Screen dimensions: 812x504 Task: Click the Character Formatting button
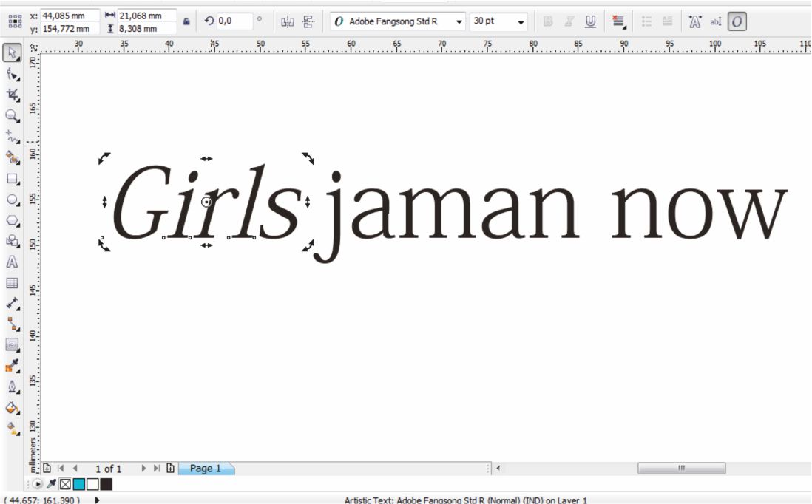pos(694,21)
